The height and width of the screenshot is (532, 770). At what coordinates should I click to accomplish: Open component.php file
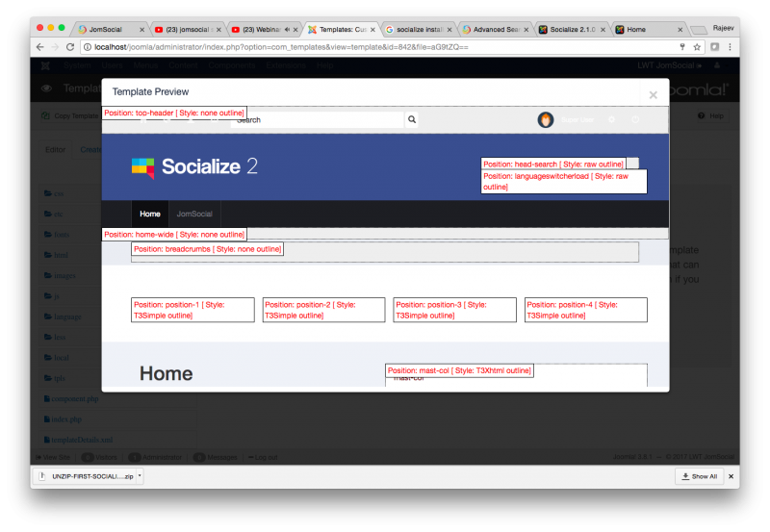[71, 399]
